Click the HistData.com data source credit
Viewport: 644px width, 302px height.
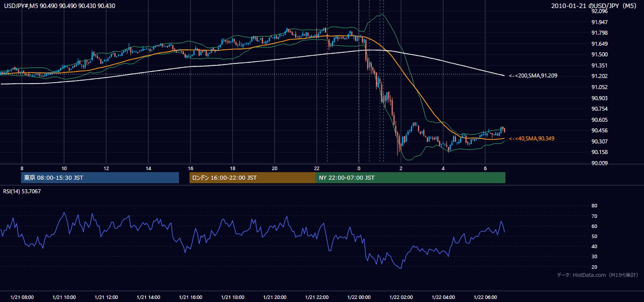point(598,275)
